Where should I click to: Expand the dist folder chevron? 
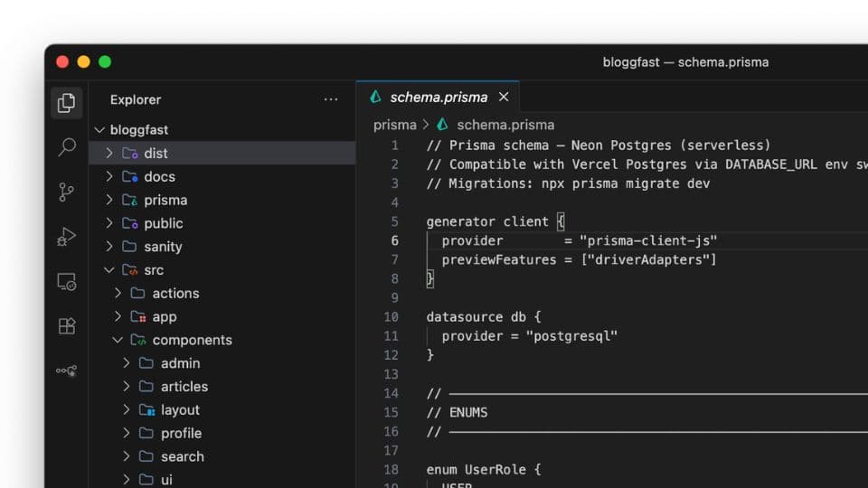pos(109,154)
